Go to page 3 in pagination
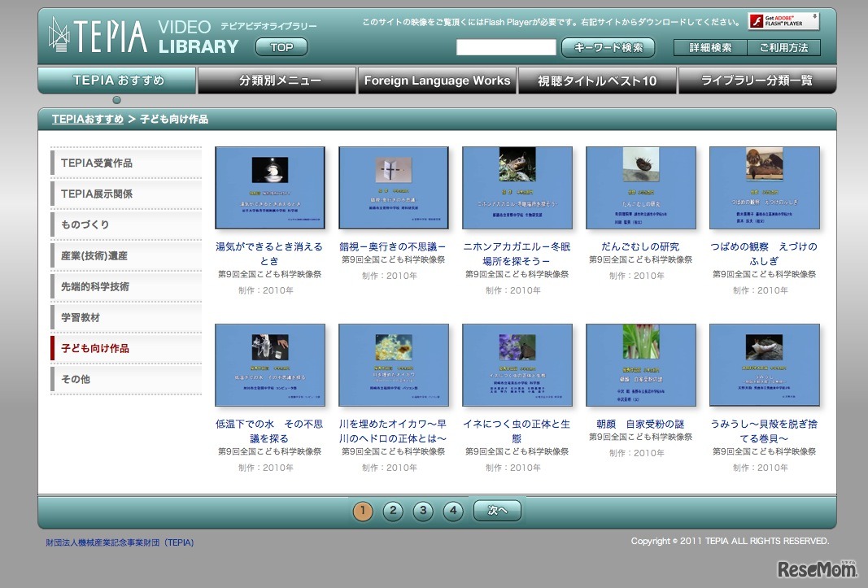 tap(423, 511)
